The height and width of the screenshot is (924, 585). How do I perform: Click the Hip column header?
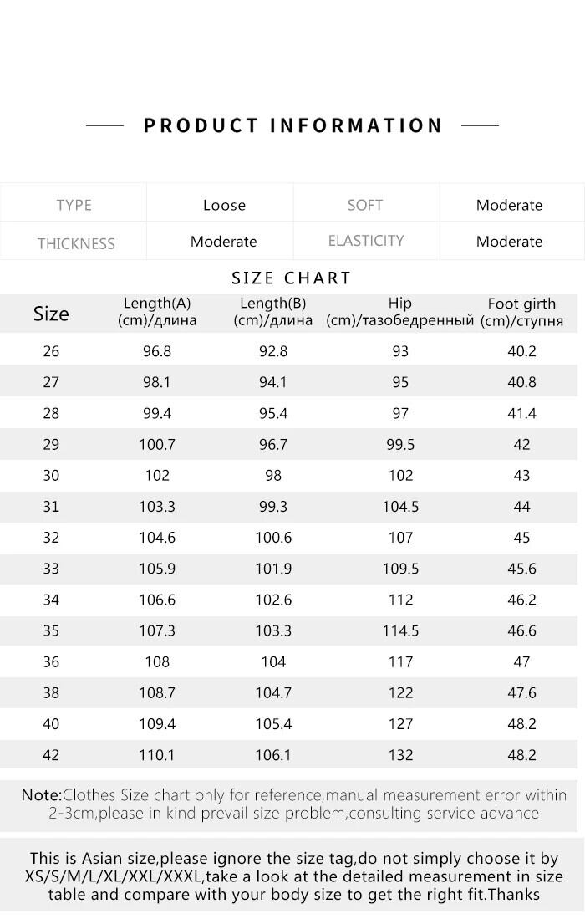coord(400,312)
